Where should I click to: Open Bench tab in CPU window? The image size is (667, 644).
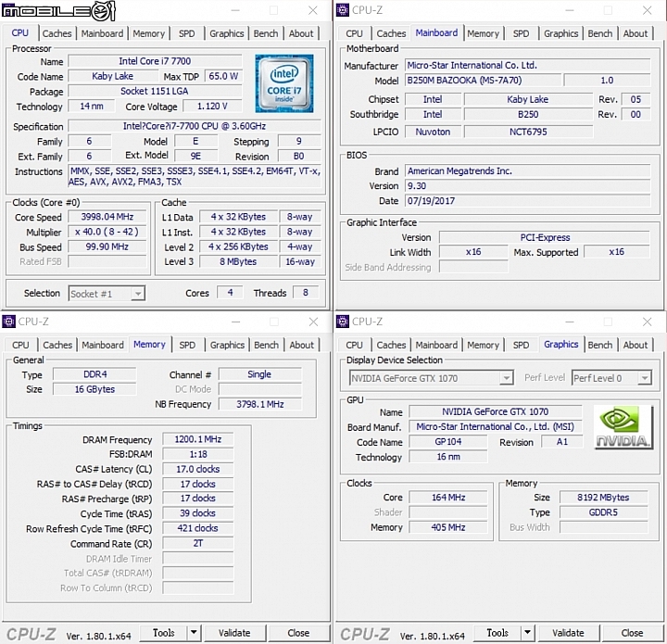[266, 33]
